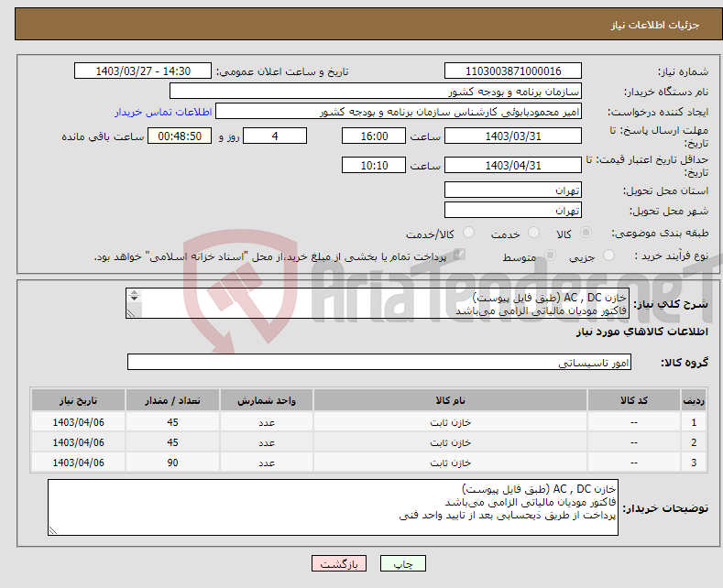Click the واحد شمارش column header
Screen dimensions: 723x588
click(267, 400)
